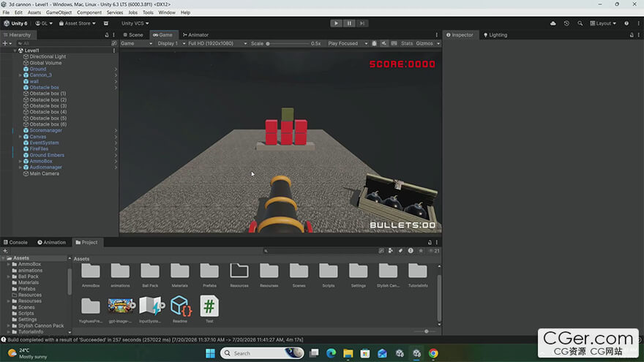
Task: Toggle mute audio in Game view
Action: click(x=384, y=43)
